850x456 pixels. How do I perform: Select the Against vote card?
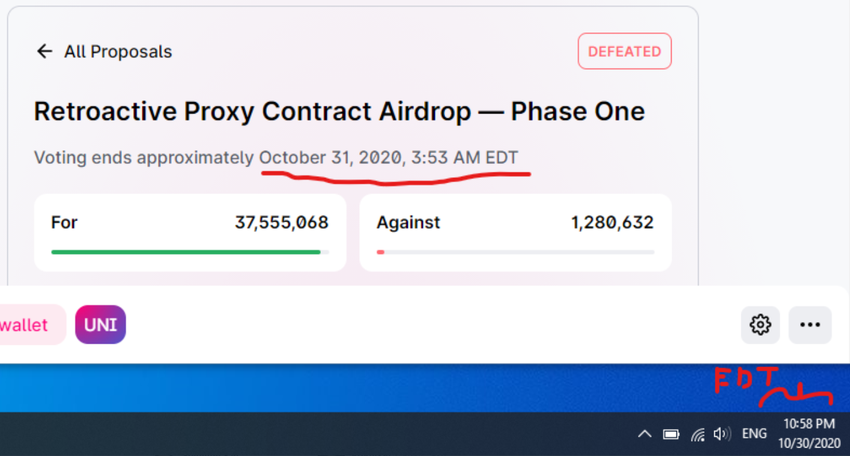[515, 232]
